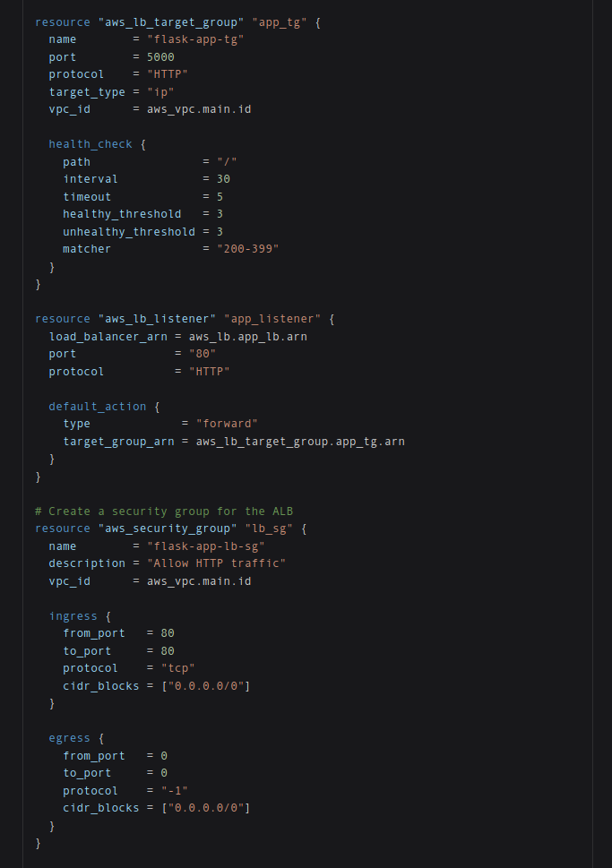The image size is (612, 868).
Task: Select the ingress block keyword
Action: click(73, 616)
